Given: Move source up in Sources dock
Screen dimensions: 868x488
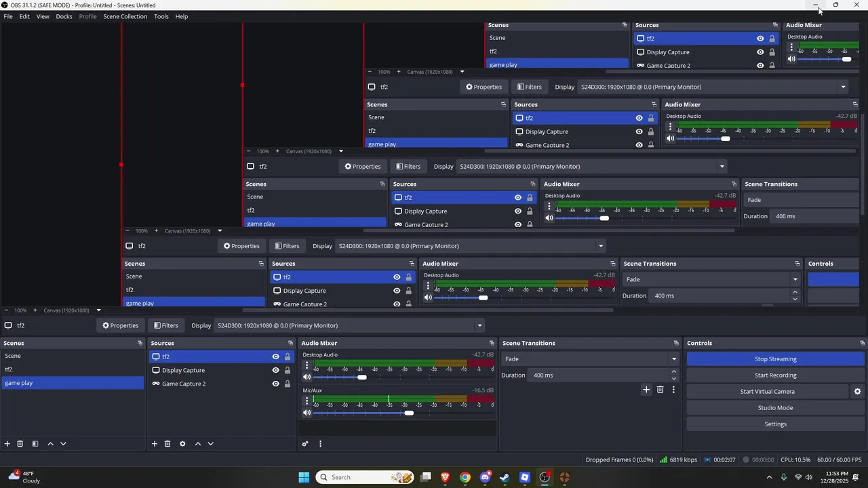Looking at the screenshot, I should [198, 444].
